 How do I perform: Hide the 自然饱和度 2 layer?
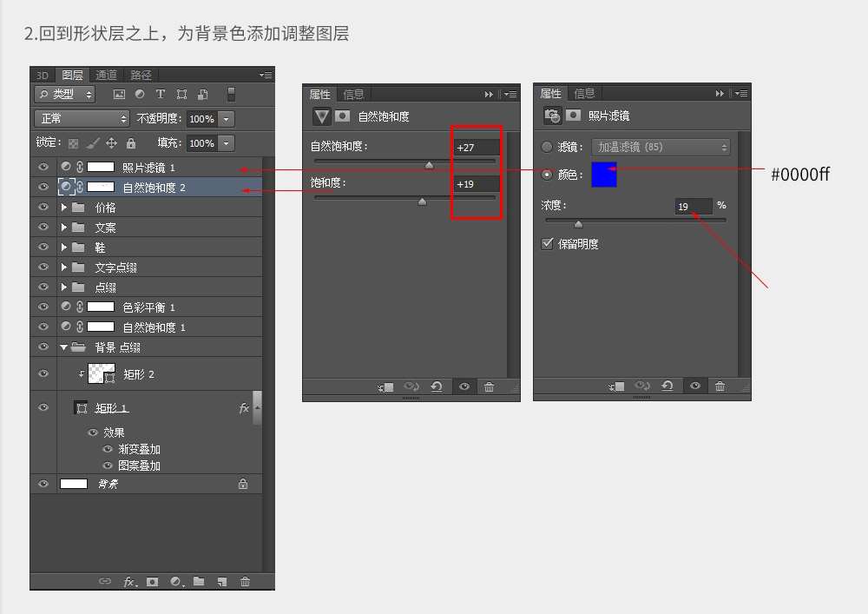click(43, 187)
